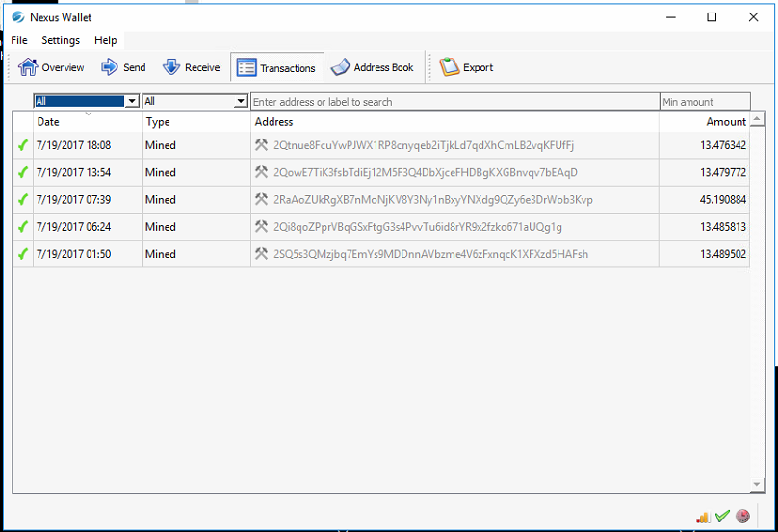The width and height of the screenshot is (778, 532).
Task: Sort by the Address column header
Action: [x=455, y=122]
